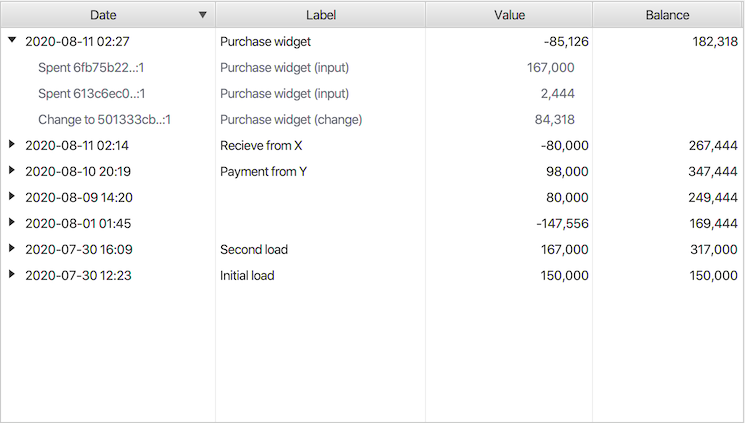The height and width of the screenshot is (423, 745).
Task: Click the Purchase widget label cell
Action: pyautogui.click(x=265, y=41)
